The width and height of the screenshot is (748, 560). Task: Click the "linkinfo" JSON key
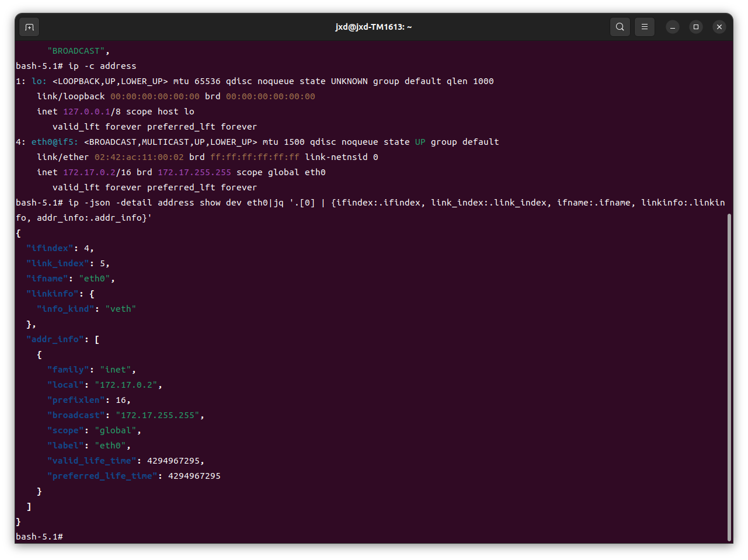[53, 294]
